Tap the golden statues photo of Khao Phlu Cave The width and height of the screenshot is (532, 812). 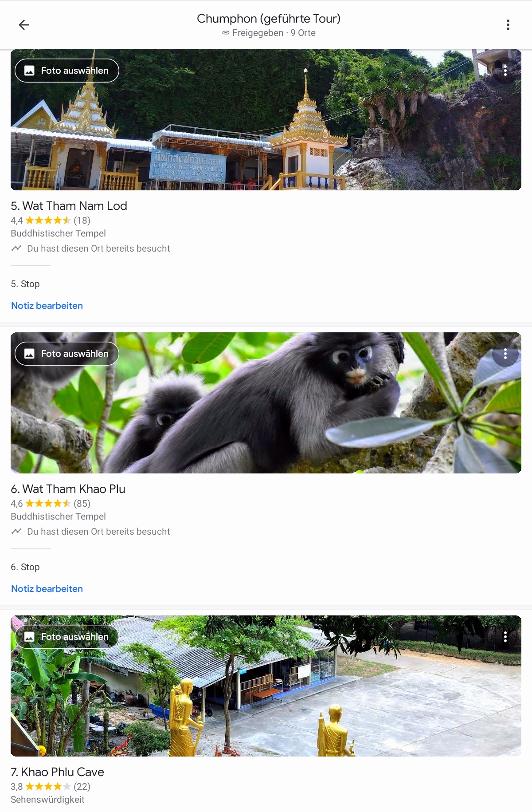(266, 686)
